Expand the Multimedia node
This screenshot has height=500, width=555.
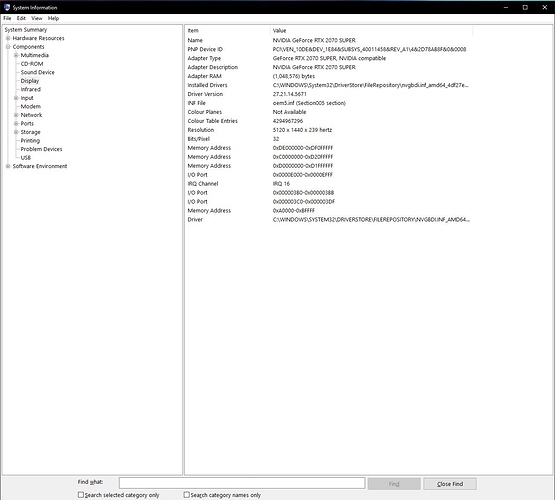16,55
